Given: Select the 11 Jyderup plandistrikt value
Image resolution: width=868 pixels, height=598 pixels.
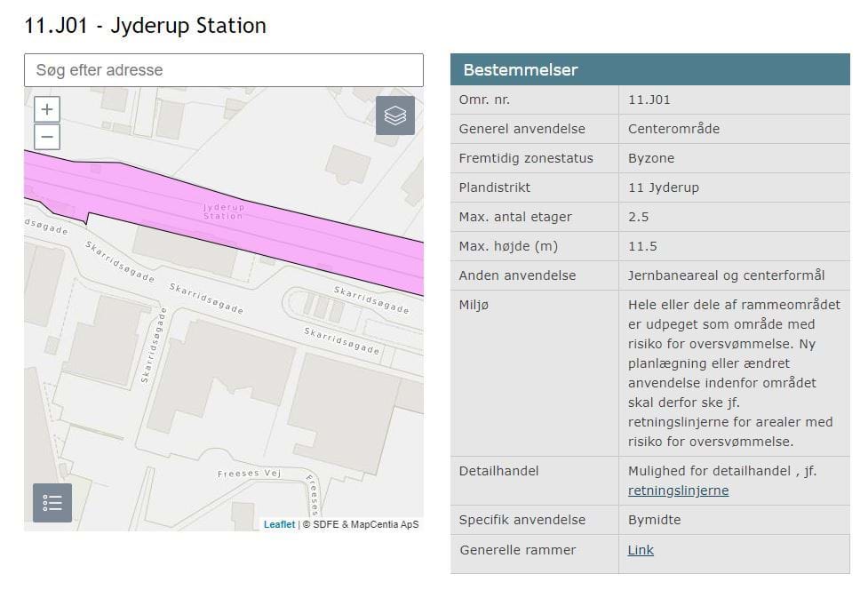Looking at the screenshot, I should [663, 187].
